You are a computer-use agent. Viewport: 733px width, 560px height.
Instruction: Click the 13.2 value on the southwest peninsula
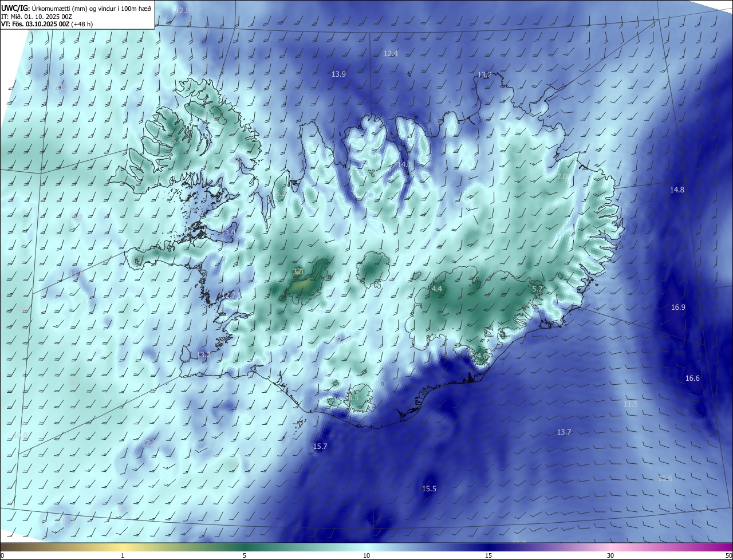203,356
